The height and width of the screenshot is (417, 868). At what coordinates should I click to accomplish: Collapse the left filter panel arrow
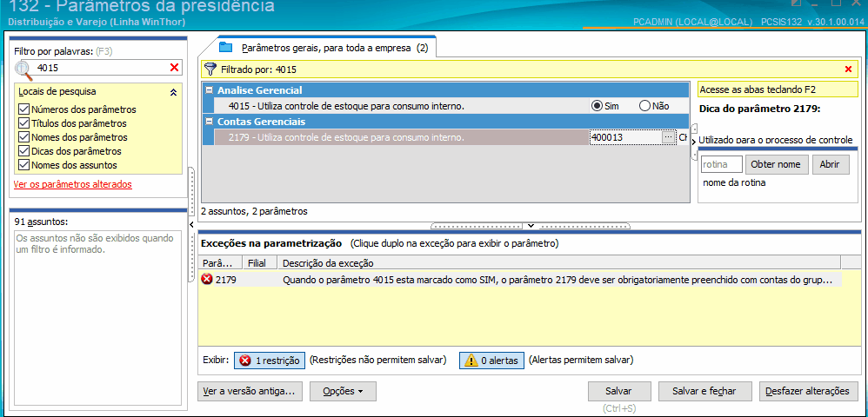point(191,224)
